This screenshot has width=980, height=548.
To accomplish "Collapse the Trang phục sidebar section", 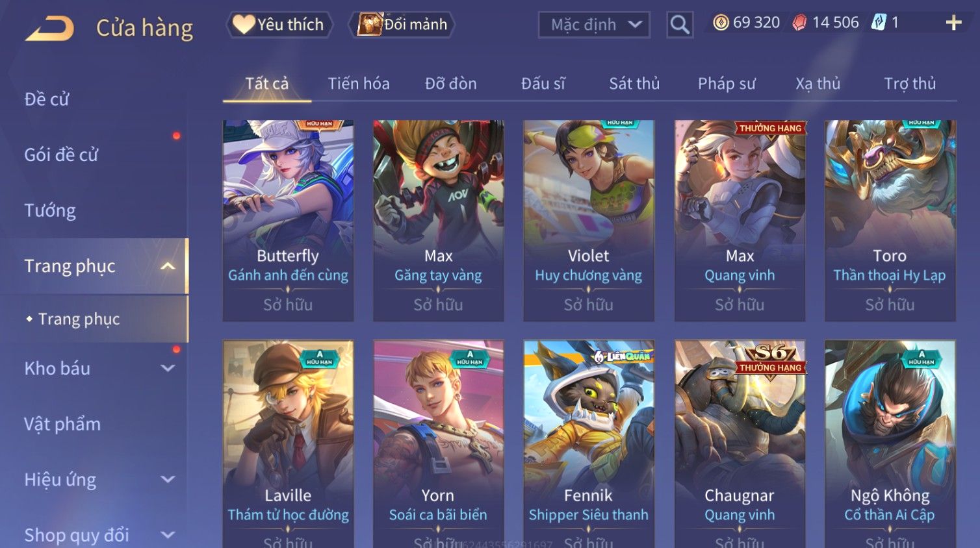I will point(168,266).
